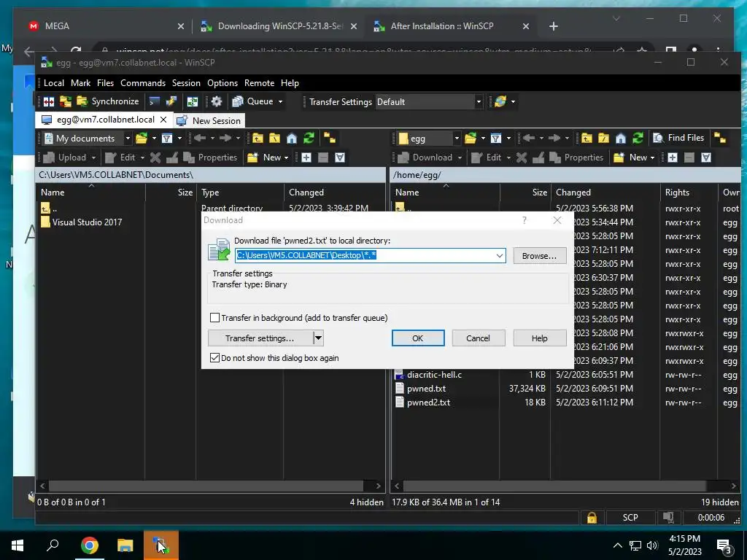Image resolution: width=747 pixels, height=560 pixels.
Task: Open File Explorer from the taskbar
Action: 125,545
